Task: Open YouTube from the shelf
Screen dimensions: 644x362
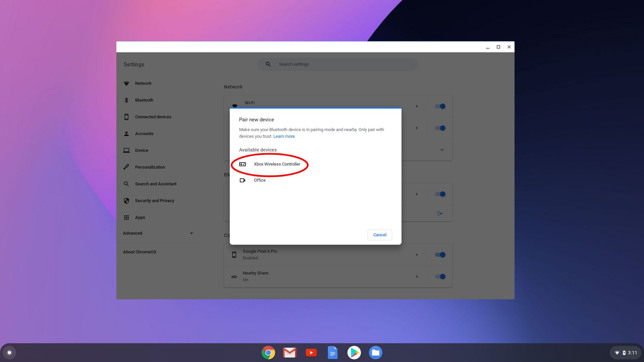Action: click(x=311, y=353)
